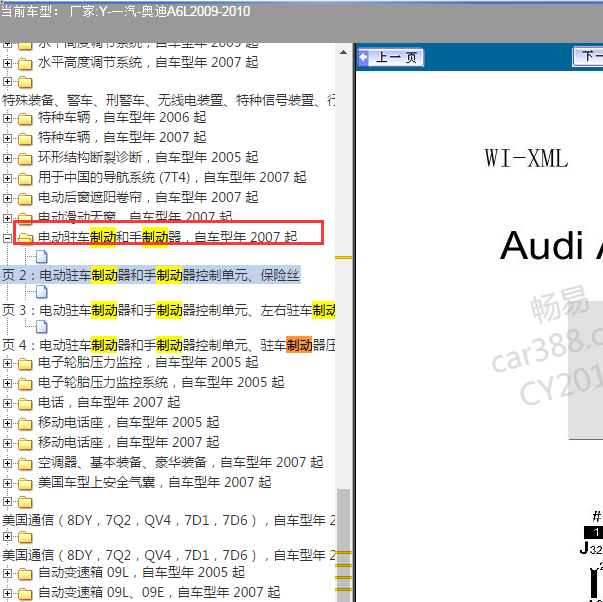Screen dimensions: 603x602
Task: Open 页 4 驻车制动器 entry
Action: [x=168, y=345]
